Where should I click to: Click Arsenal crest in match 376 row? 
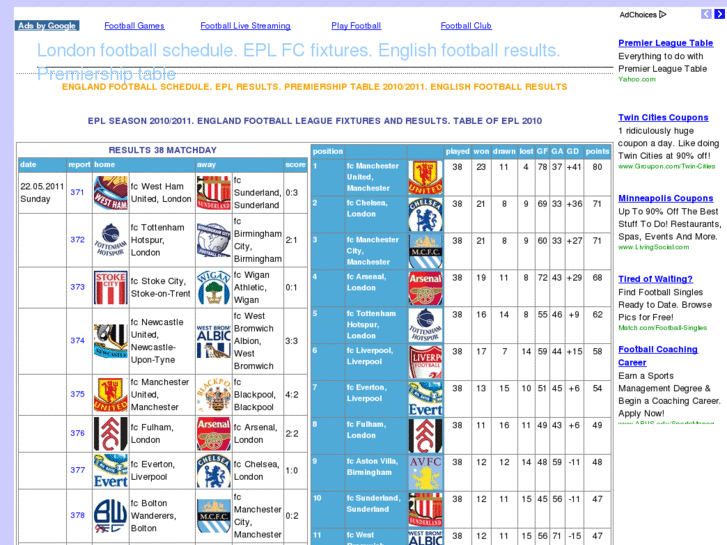coord(213,434)
